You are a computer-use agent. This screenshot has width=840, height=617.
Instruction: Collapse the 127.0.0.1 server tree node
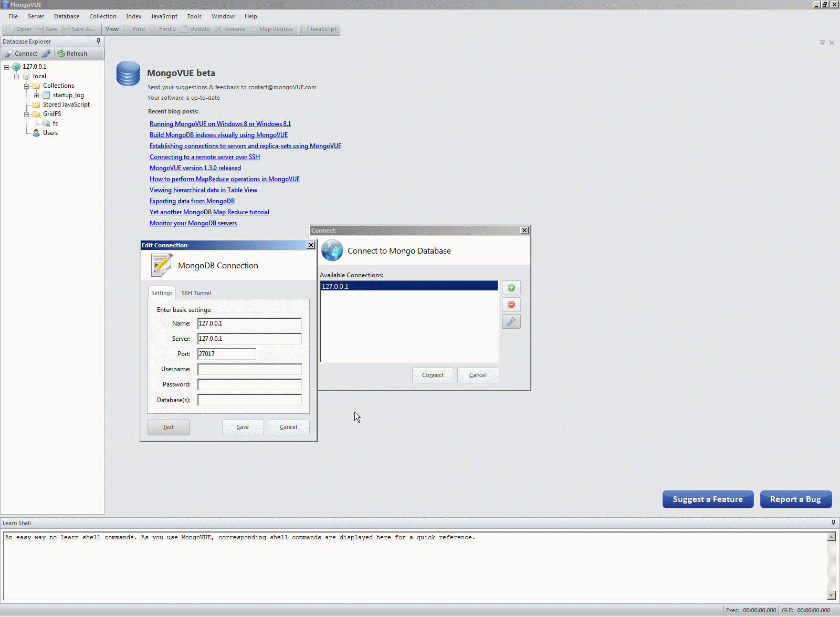point(7,67)
